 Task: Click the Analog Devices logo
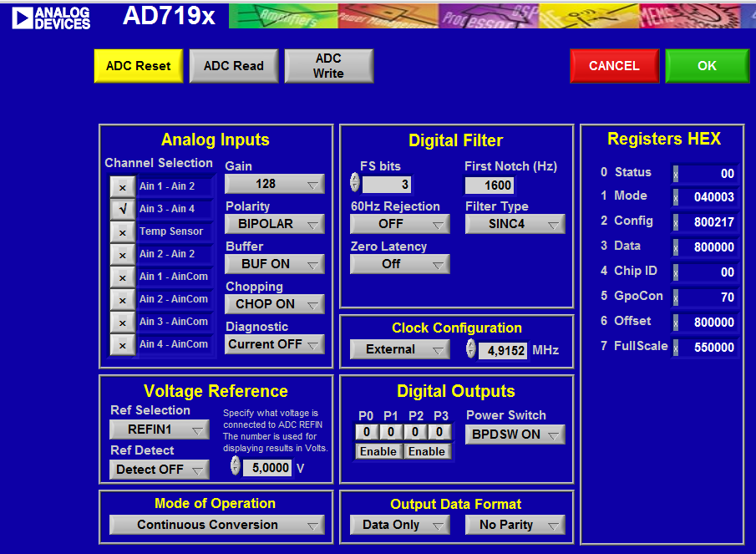[51, 17]
